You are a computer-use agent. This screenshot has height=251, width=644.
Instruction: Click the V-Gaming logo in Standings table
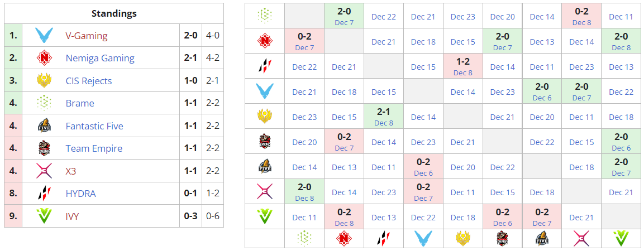pyautogui.click(x=44, y=36)
